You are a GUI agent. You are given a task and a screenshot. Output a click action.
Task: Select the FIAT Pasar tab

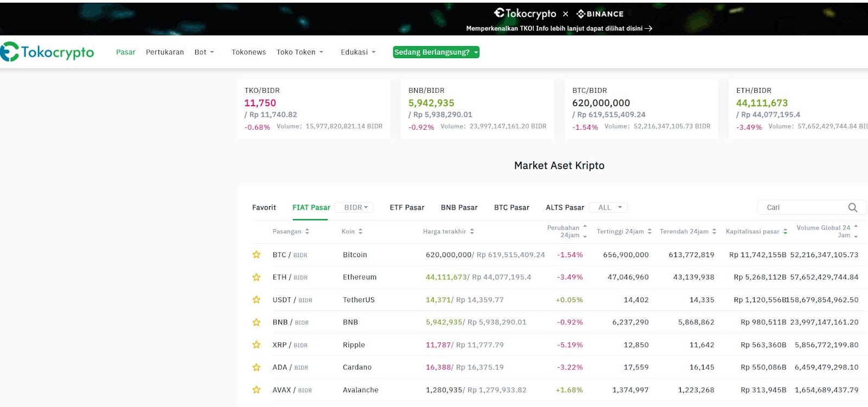[x=311, y=207]
